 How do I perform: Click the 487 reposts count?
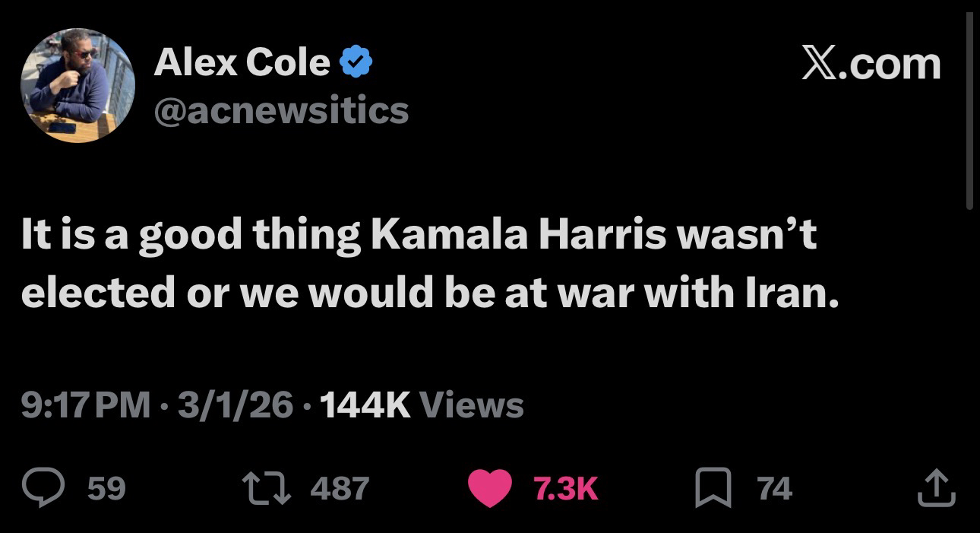[340, 487]
